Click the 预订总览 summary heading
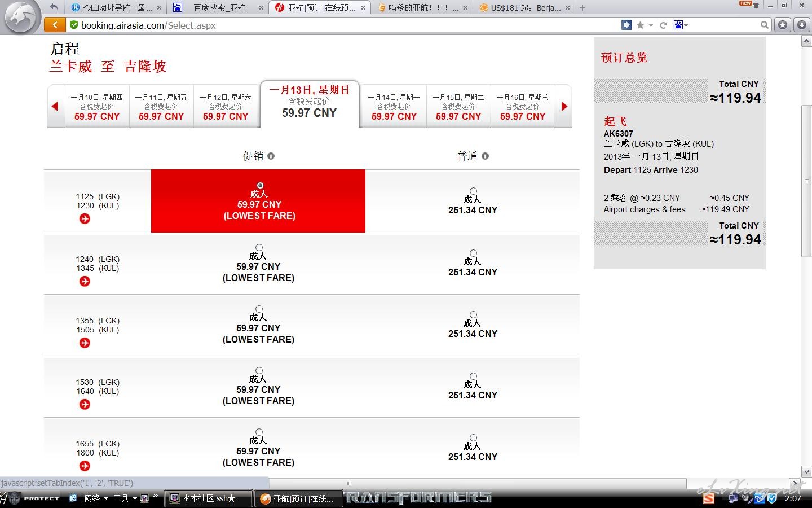Image resolution: width=812 pixels, height=508 pixels. [x=624, y=58]
